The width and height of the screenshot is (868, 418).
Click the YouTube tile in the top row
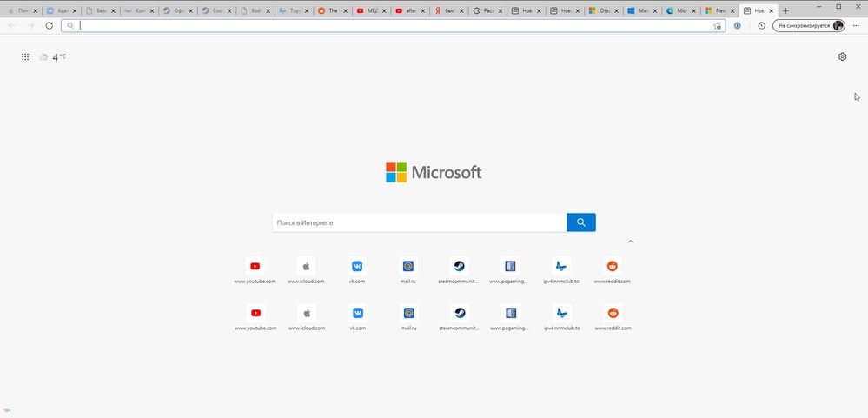(x=255, y=270)
